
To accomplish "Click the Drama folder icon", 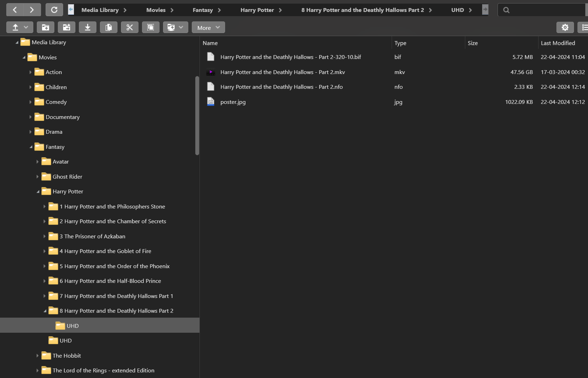I will tap(39, 132).
